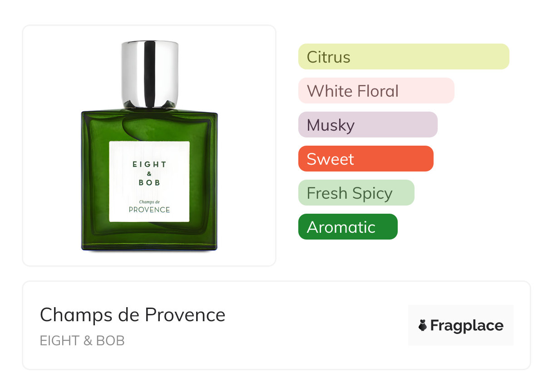Click the gray Fragplace badge background

click(461, 325)
